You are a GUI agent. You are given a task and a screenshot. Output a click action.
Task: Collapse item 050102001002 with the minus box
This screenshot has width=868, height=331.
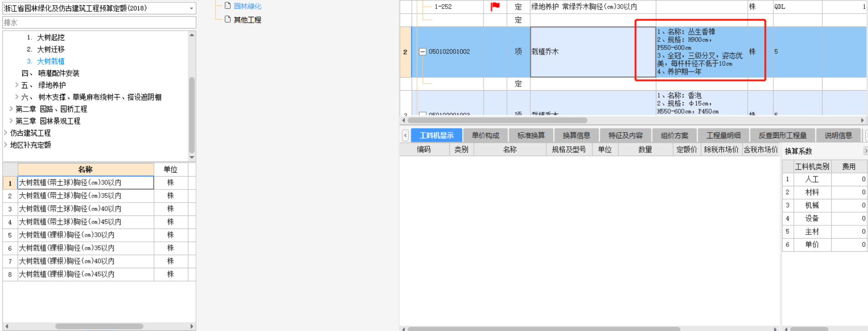(423, 52)
